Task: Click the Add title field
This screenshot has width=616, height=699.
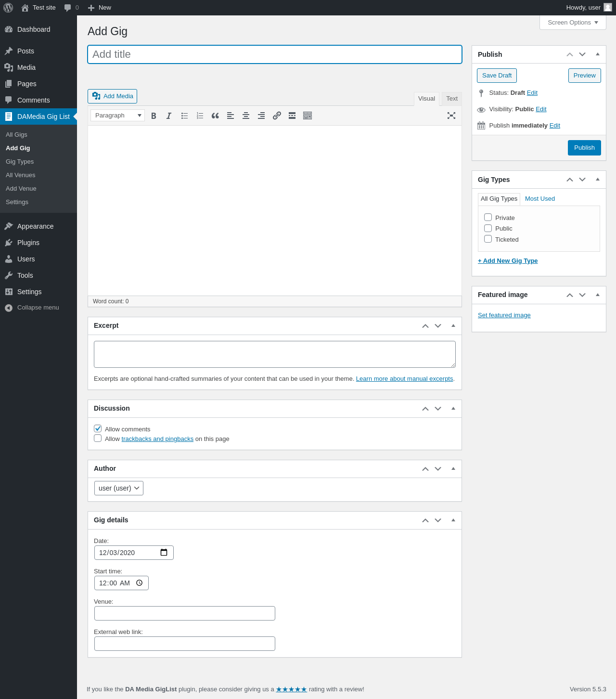Action: click(275, 54)
